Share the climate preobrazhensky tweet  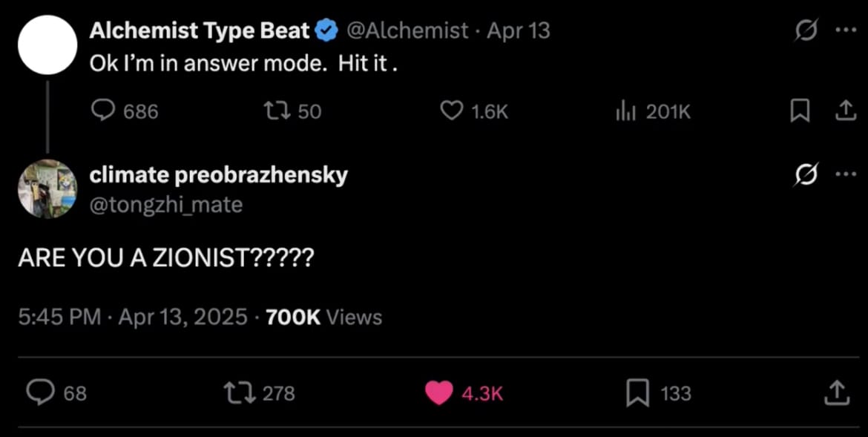pyautogui.click(x=836, y=392)
